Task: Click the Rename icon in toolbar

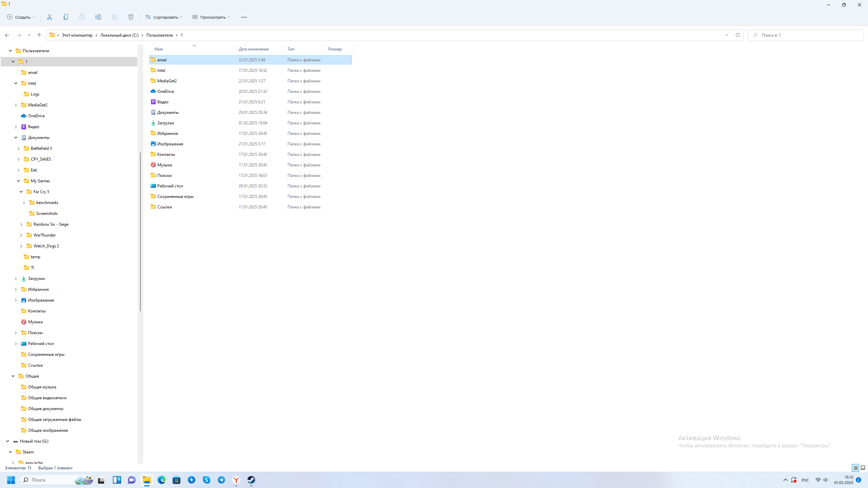Action: [x=98, y=17]
